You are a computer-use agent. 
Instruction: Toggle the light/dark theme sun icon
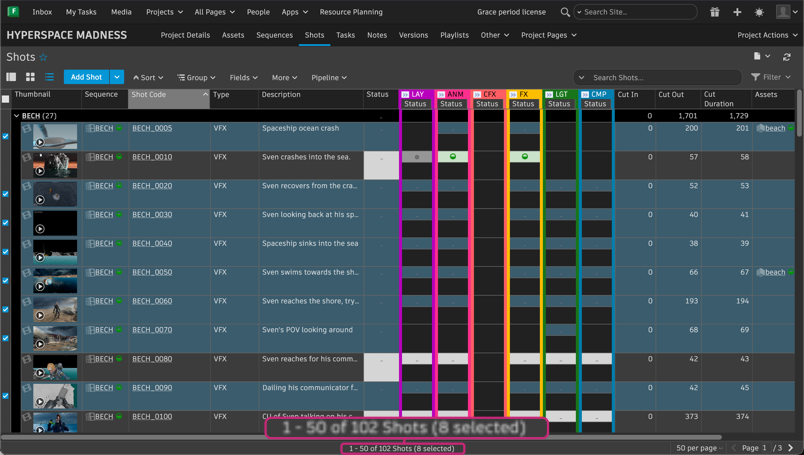pyautogui.click(x=759, y=12)
